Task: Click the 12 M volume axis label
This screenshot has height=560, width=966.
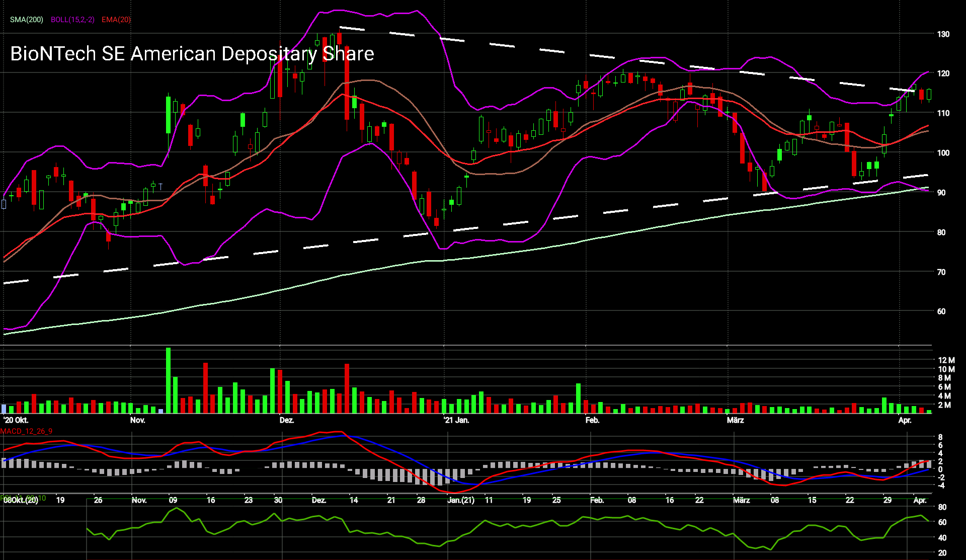Action: (946, 360)
